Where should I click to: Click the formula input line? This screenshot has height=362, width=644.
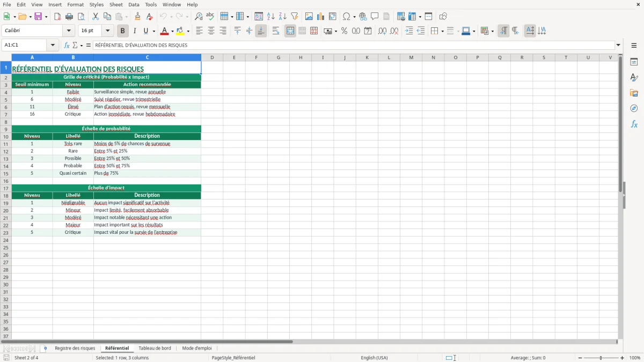click(354, 45)
